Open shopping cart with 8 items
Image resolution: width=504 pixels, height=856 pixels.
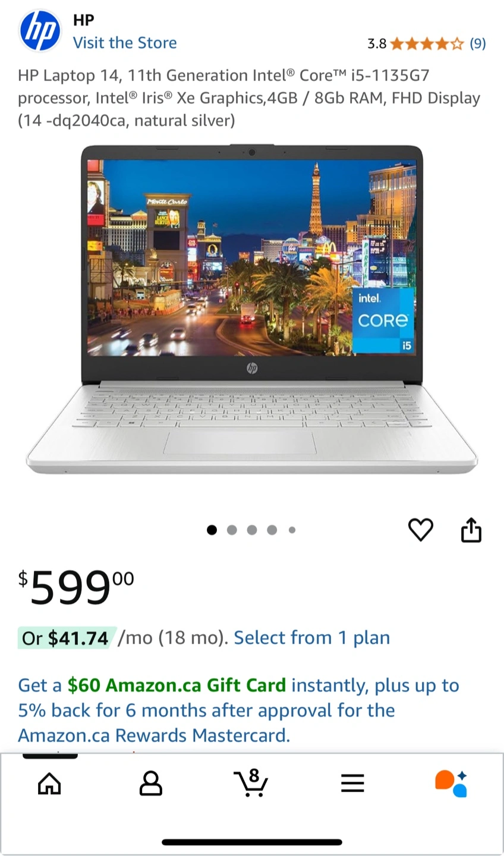pyautogui.click(x=251, y=782)
